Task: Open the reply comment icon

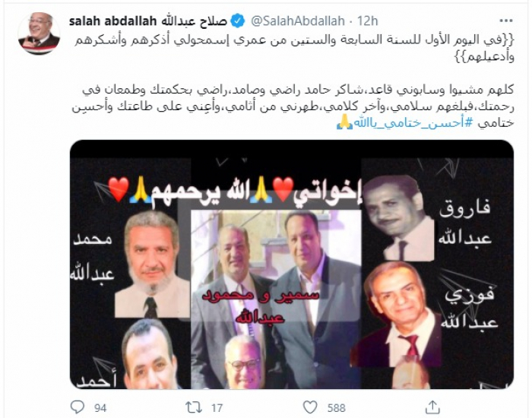Action: (77, 407)
